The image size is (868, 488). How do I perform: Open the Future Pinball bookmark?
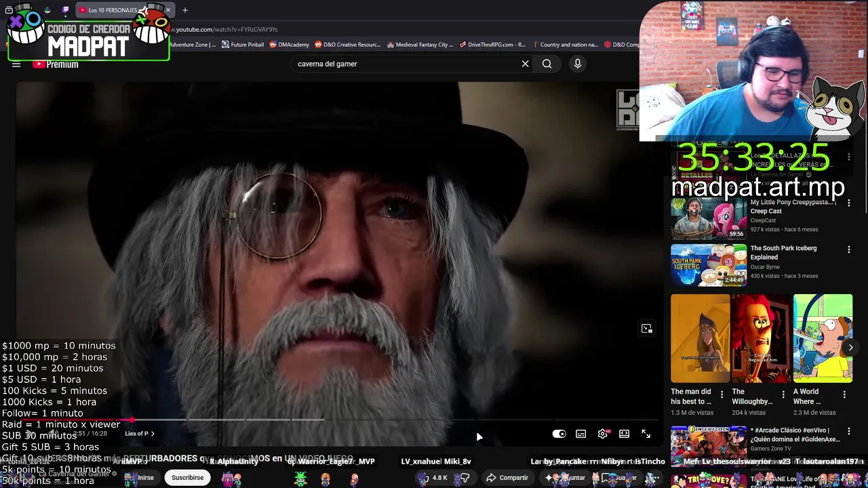coord(243,45)
